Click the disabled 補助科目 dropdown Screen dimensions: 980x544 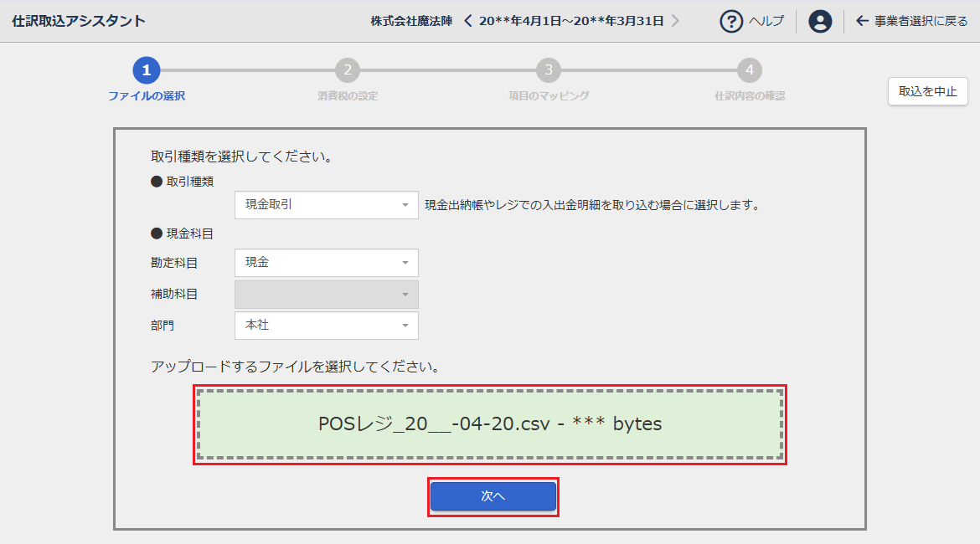(327, 295)
